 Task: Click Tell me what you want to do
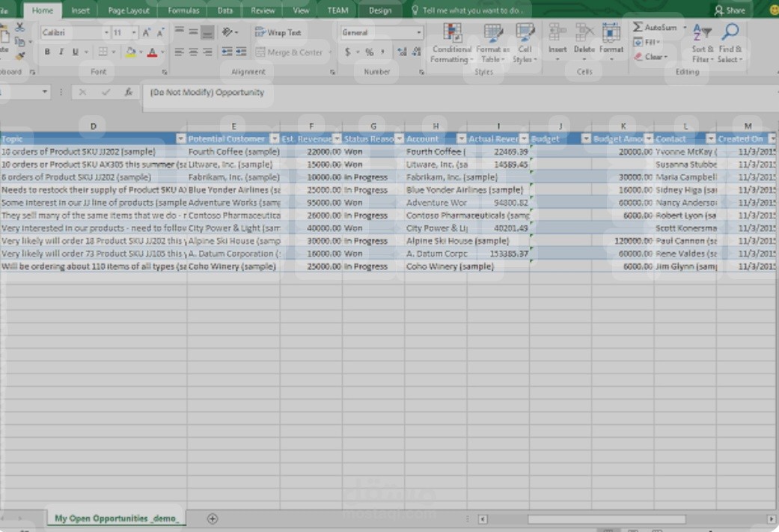click(x=468, y=10)
